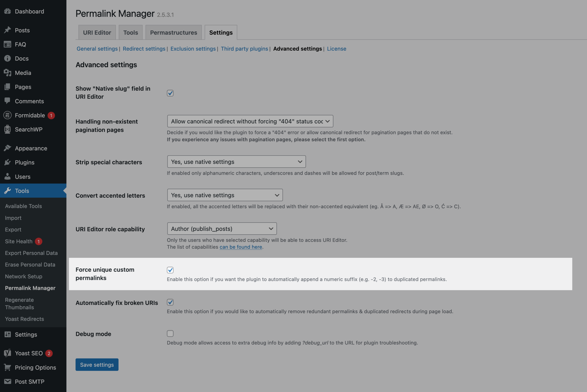Click the Yoast SEO icon

(x=8, y=353)
